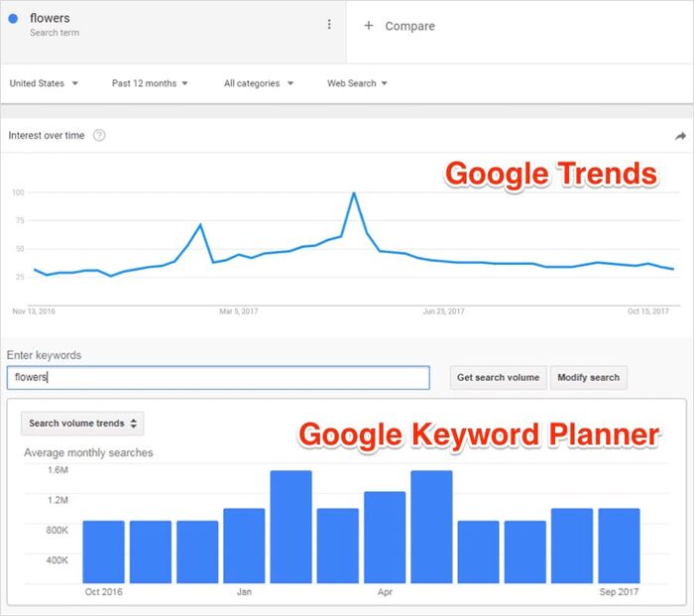Expand the Web Search type dropdown

click(x=357, y=83)
